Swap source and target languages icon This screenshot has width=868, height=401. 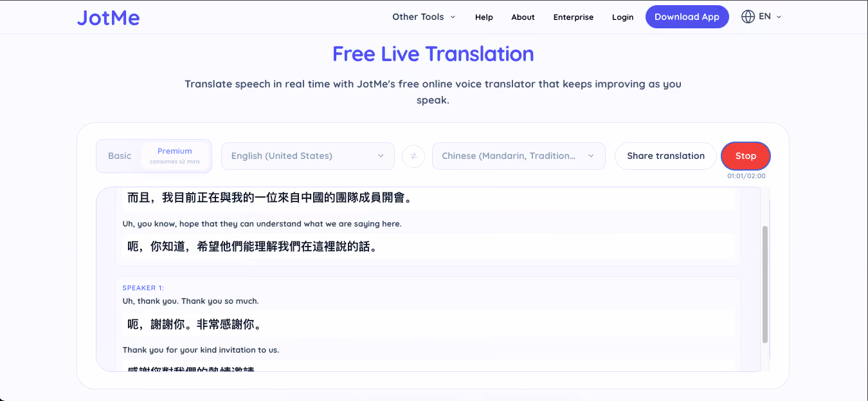click(413, 156)
